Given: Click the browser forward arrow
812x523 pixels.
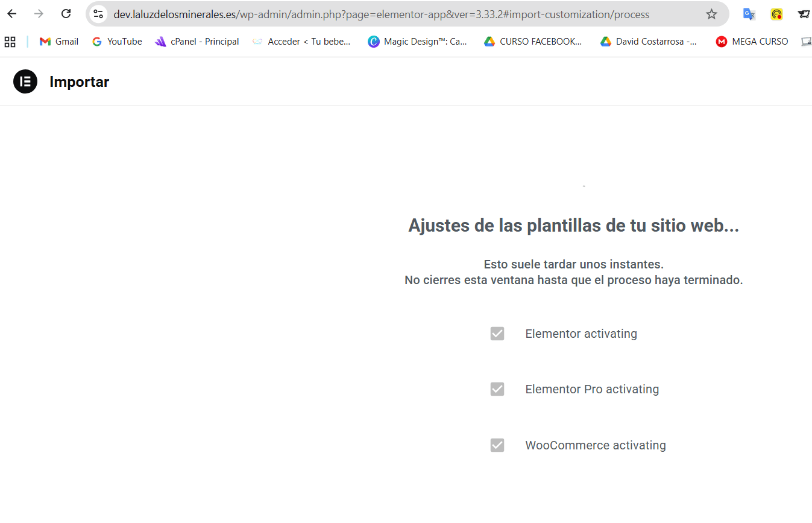Looking at the screenshot, I should click(x=39, y=14).
